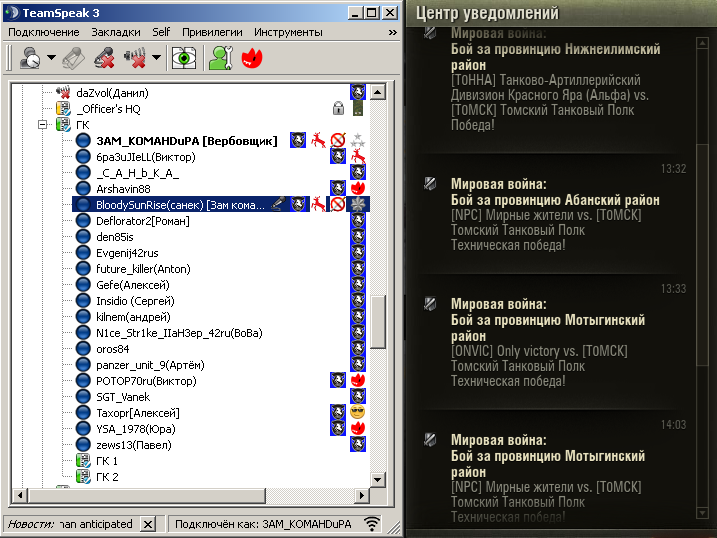Click the grey stars icon beside ЗАМ_КОМАНDuРА
717x538 pixels.
tap(358, 140)
